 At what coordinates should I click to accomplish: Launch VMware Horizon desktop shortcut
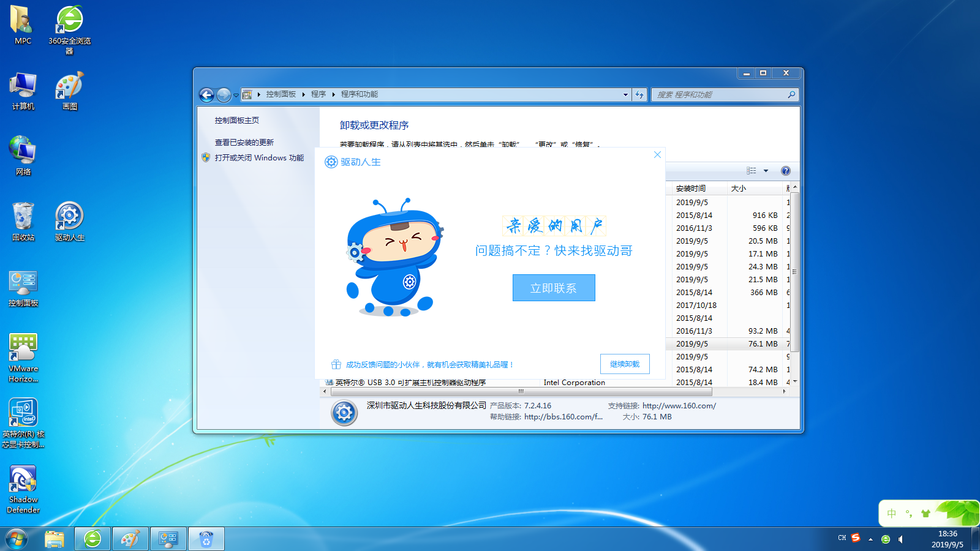[x=23, y=358]
